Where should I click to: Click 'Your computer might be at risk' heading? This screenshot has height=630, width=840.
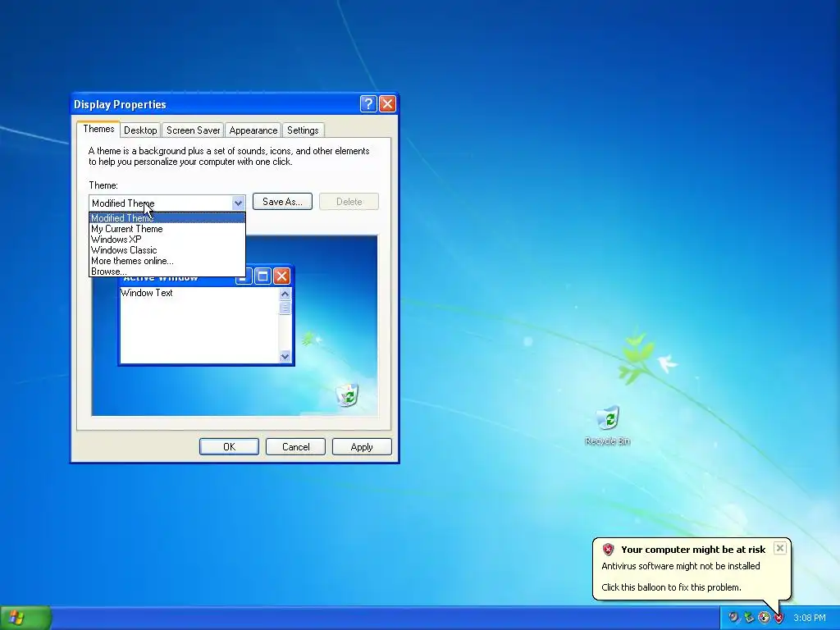(x=693, y=550)
